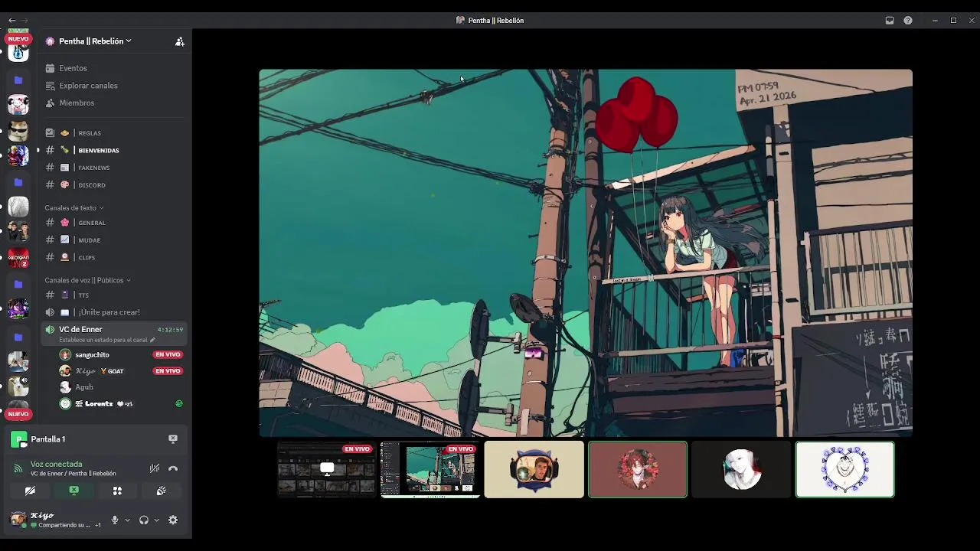Image resolution: width=980 pixels, height=551 pixels.
Task: Disconnect from voice with the hang-up icon
Action: tap(173, 468)
